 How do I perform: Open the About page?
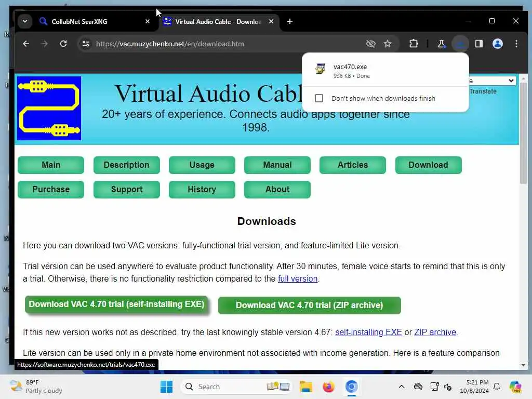(277, 189)
